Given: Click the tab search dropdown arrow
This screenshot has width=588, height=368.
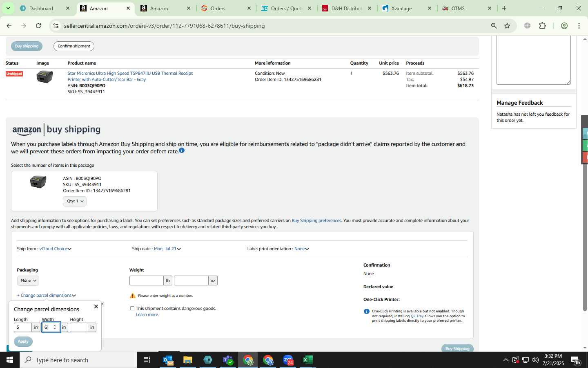Looking at the screenshot, I should point(8,8).
